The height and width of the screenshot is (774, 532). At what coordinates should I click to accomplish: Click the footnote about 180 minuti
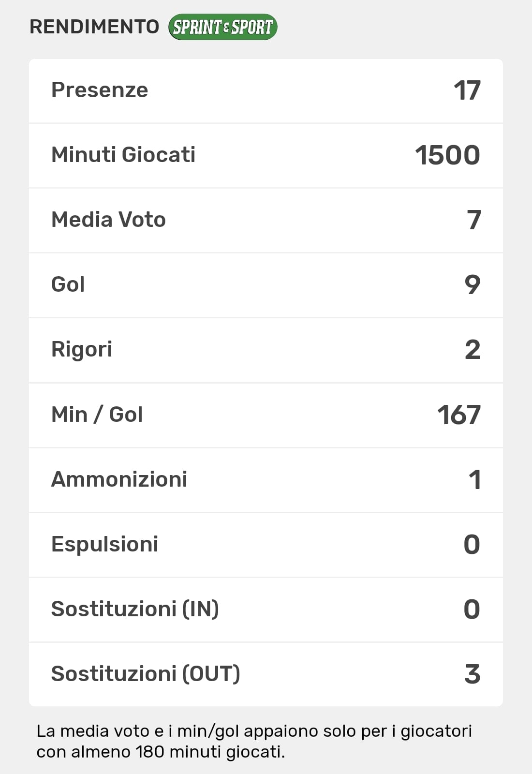pyautogui.click(x=254, y=741)
